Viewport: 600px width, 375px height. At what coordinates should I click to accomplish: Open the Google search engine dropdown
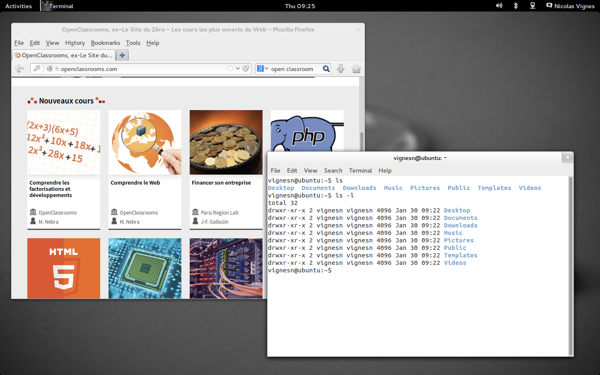(262, 68)
